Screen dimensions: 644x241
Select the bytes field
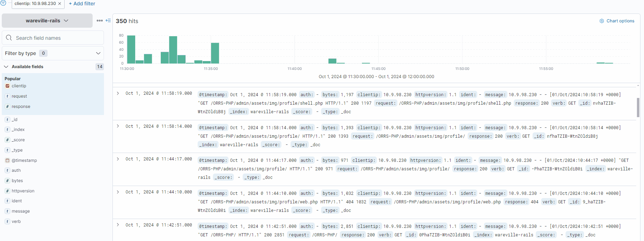(17, 181)
